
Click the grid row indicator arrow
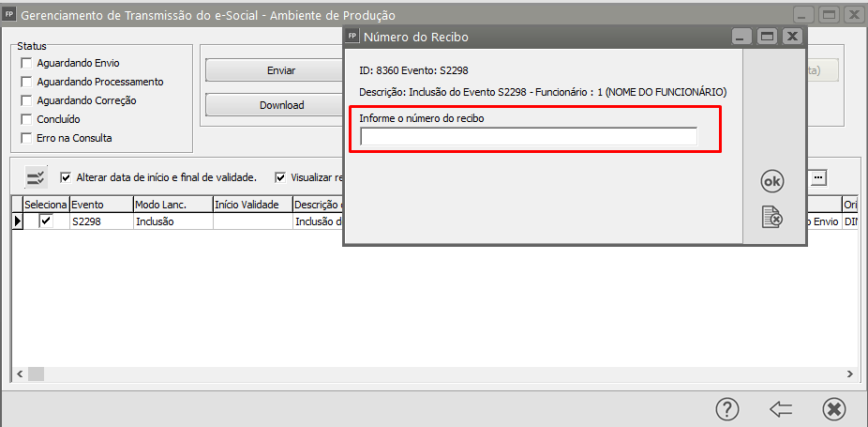tap(18, 221)
